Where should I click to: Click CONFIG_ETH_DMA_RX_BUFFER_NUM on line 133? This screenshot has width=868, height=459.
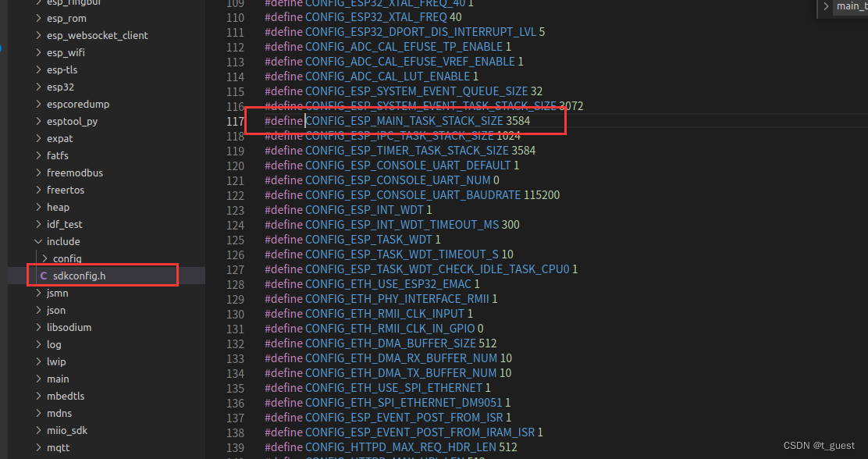(400, 358)
